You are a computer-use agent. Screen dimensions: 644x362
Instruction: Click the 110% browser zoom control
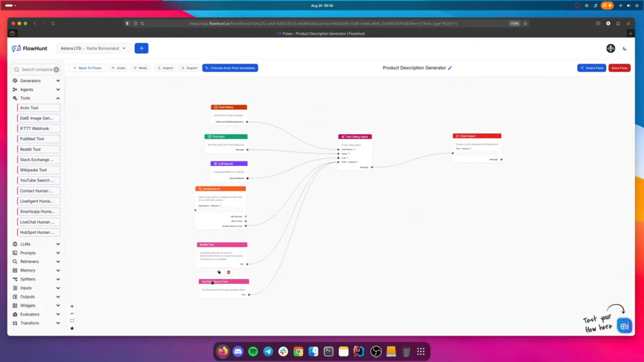pyautogui.click(x=513, y=23)
